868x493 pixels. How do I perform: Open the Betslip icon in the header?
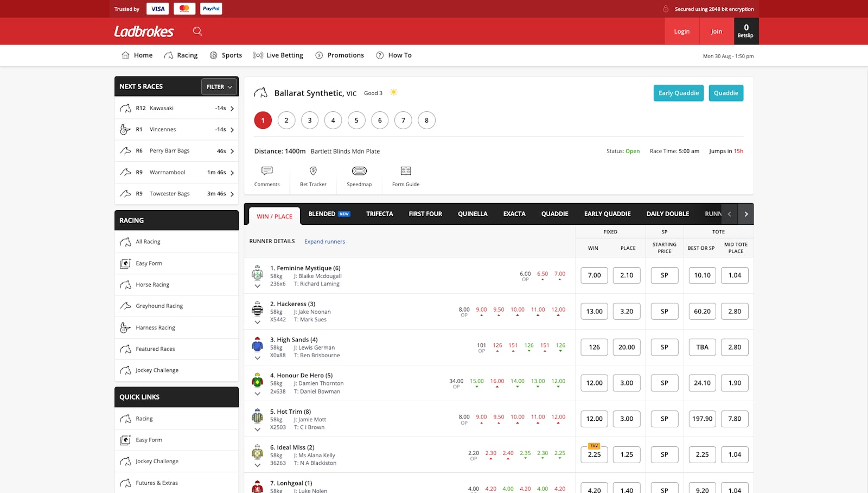point(745,31)
